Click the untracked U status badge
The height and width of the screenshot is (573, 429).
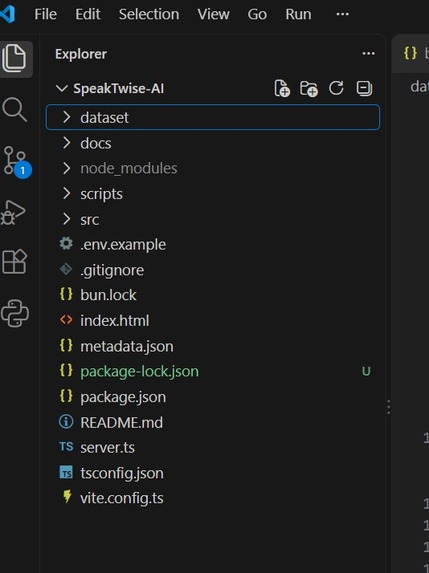point(366,371)
